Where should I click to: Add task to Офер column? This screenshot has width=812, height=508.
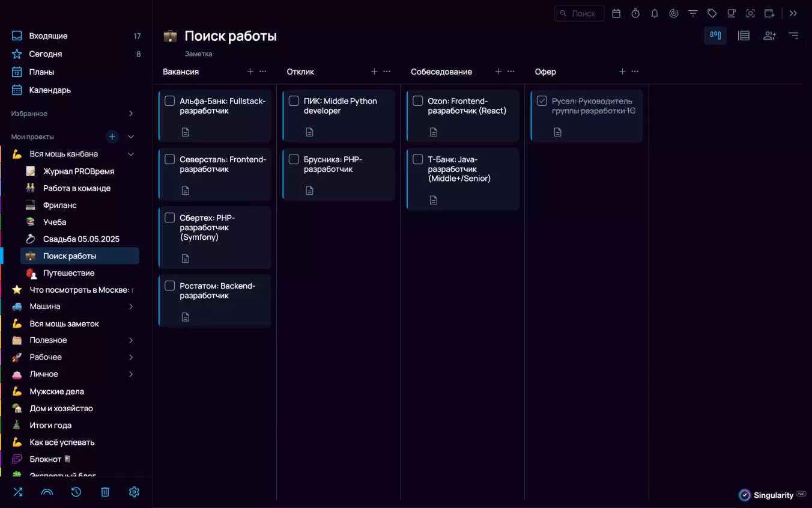(x=622, y=72)
